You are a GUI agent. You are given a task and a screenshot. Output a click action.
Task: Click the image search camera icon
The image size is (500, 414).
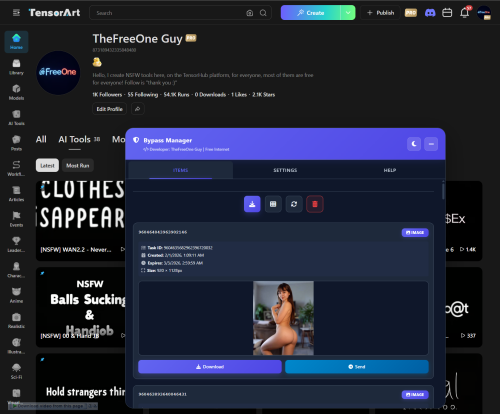[250, 13]
